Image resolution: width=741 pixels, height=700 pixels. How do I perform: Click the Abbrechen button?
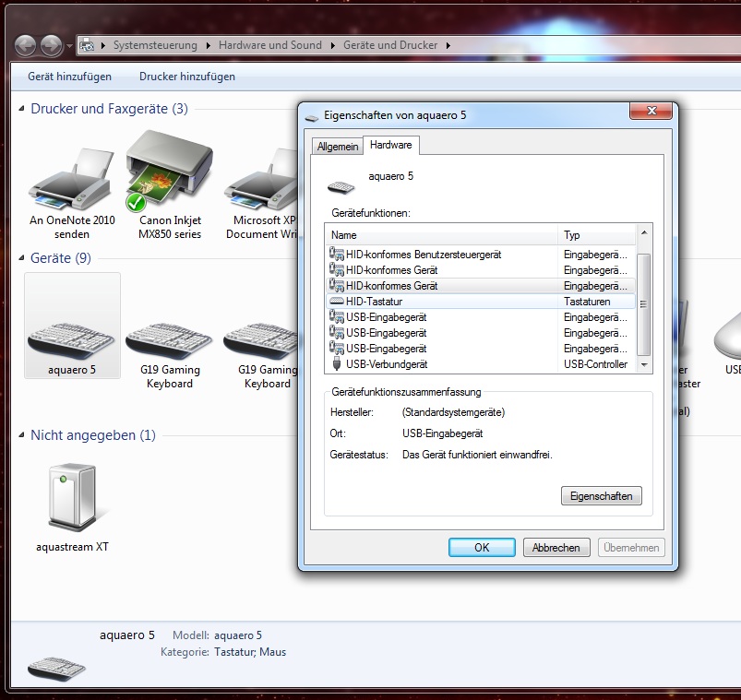tap(556, 547)
